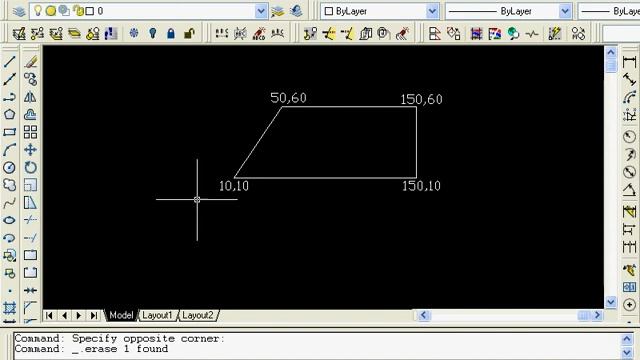
Task: Select the Spline tool
Action: 10,203
